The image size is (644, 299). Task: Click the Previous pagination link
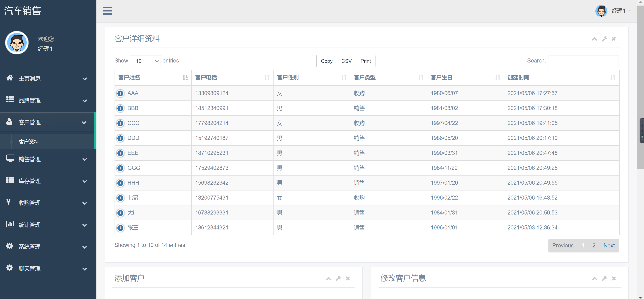[x=563, y=246]
